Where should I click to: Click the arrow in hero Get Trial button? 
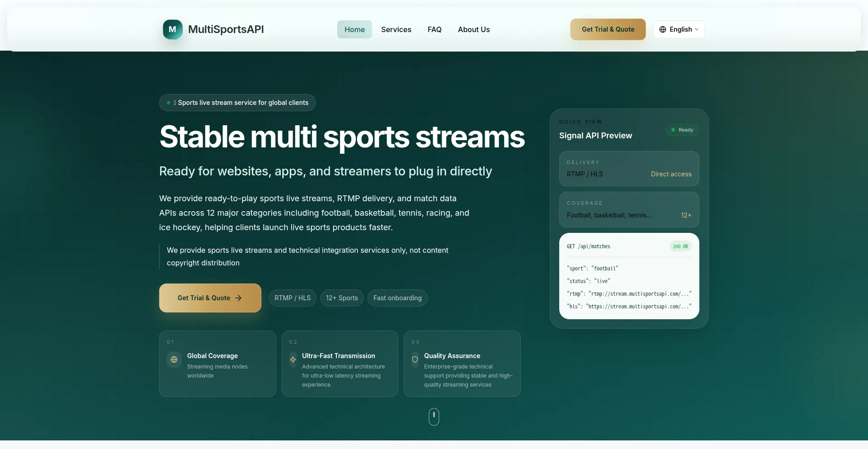(x=238, y=298)
